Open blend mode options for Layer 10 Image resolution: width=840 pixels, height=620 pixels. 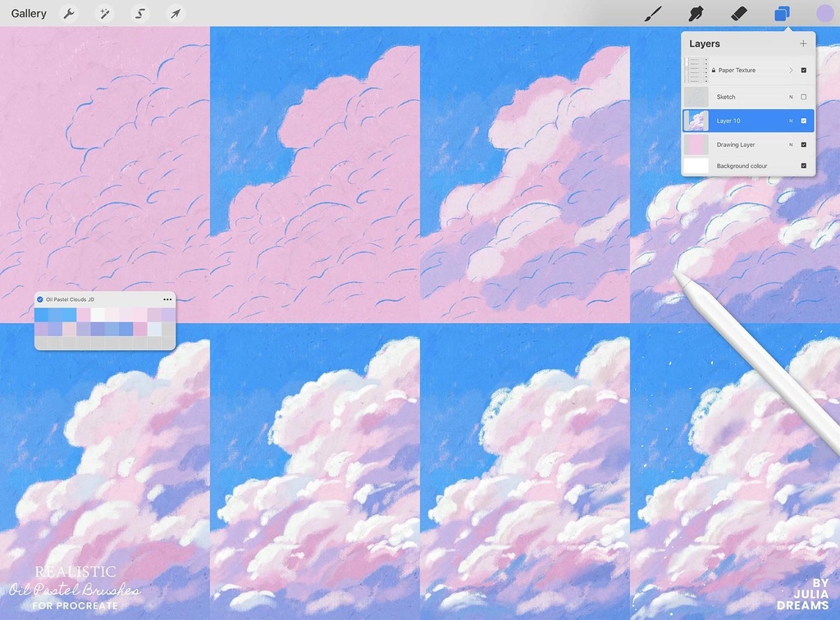point(790,121)
